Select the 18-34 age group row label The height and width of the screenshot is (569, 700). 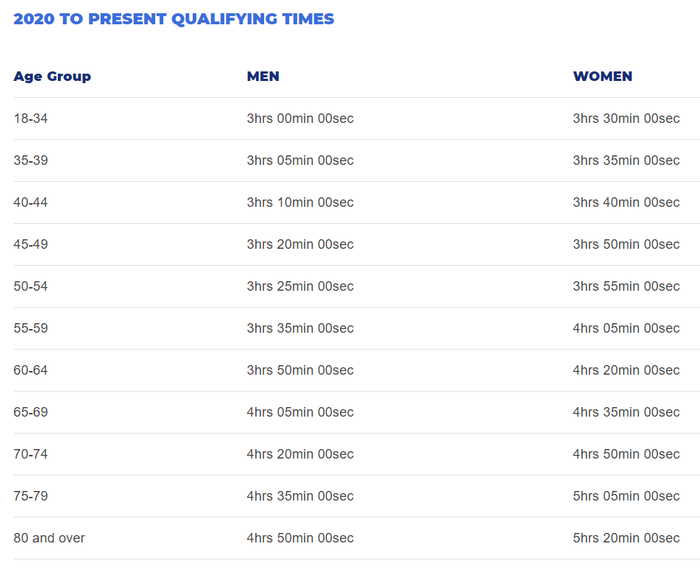click(29, 118)
